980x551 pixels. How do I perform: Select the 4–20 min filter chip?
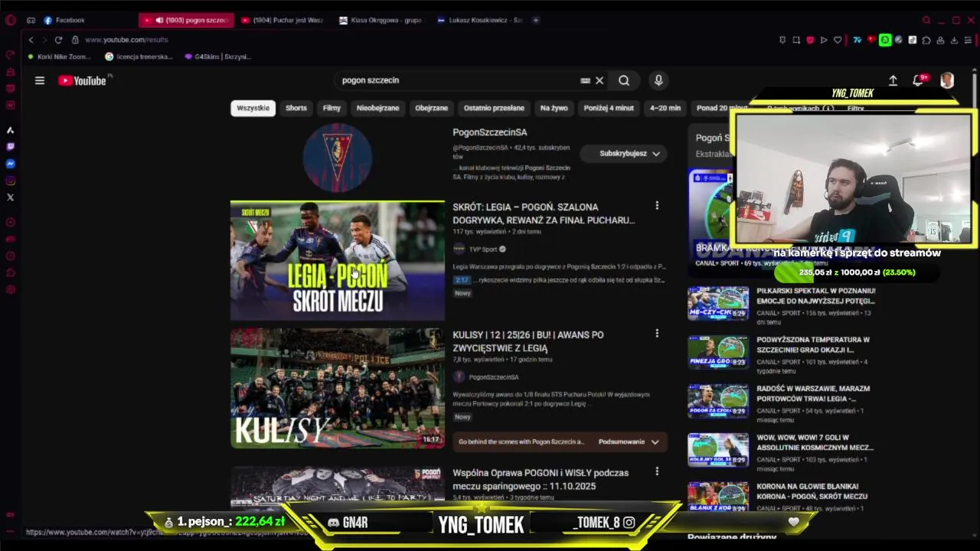pos(665,108)
